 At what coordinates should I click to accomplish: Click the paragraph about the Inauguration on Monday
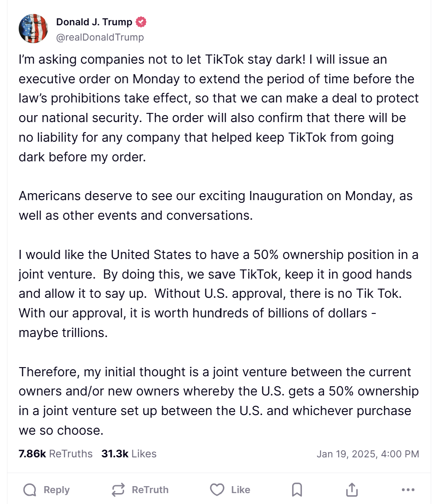point(216,206)
